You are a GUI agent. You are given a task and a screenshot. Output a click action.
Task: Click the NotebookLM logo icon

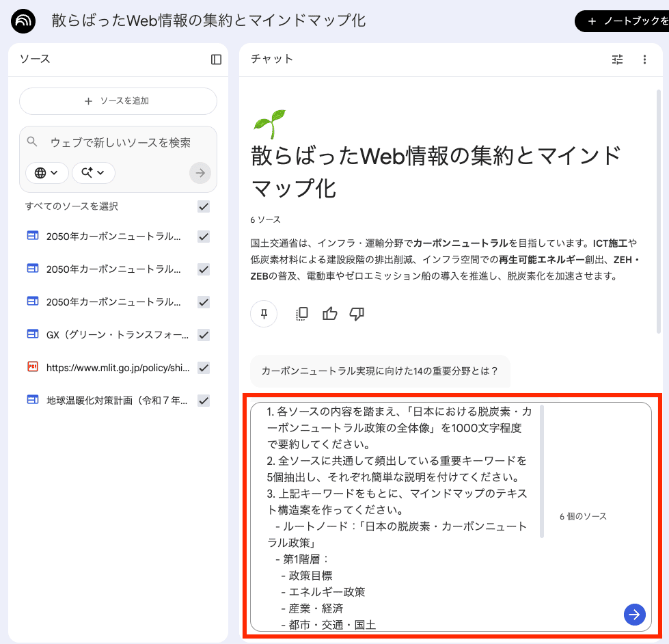point(23,21)
